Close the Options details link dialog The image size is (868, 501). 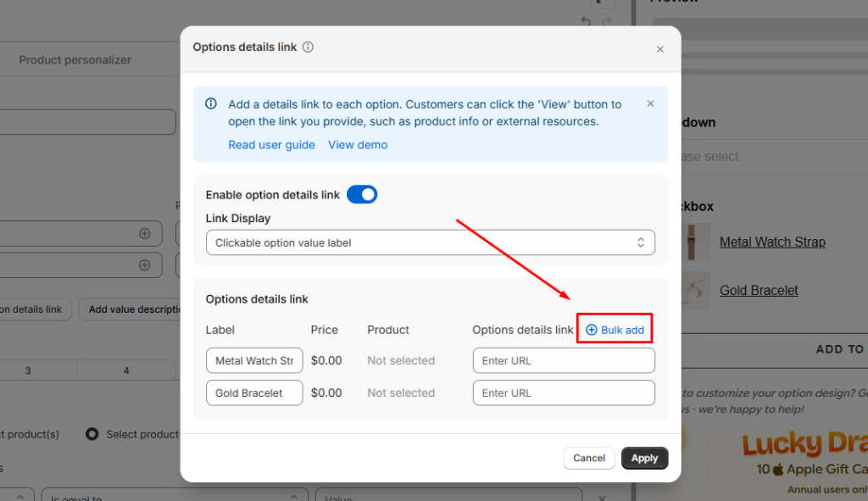click(659, 49)
